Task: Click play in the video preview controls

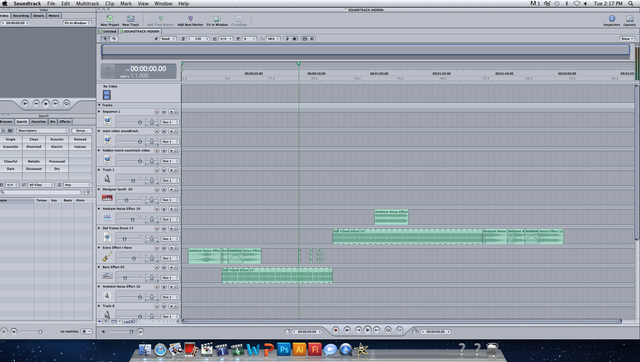Action: (x=46, y=104)
